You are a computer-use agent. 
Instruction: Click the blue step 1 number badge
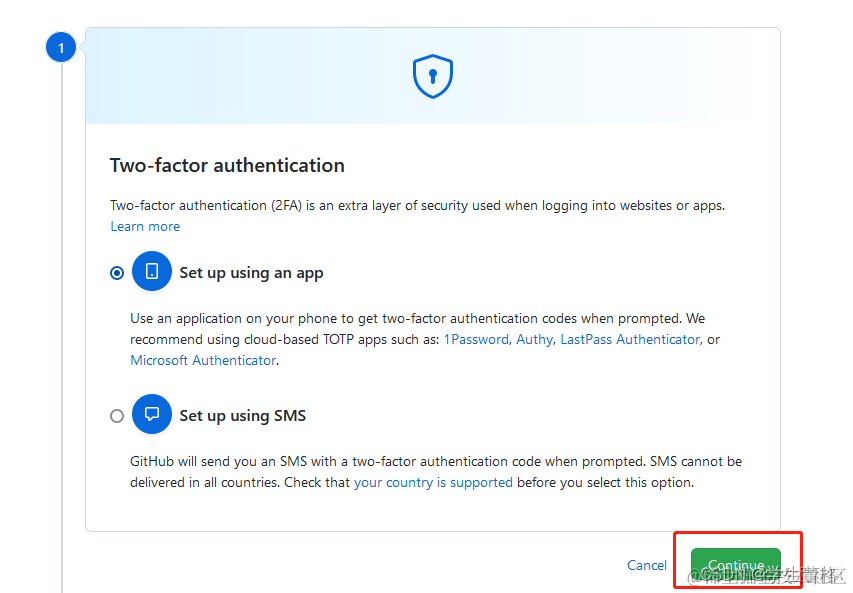pos(61,47)
